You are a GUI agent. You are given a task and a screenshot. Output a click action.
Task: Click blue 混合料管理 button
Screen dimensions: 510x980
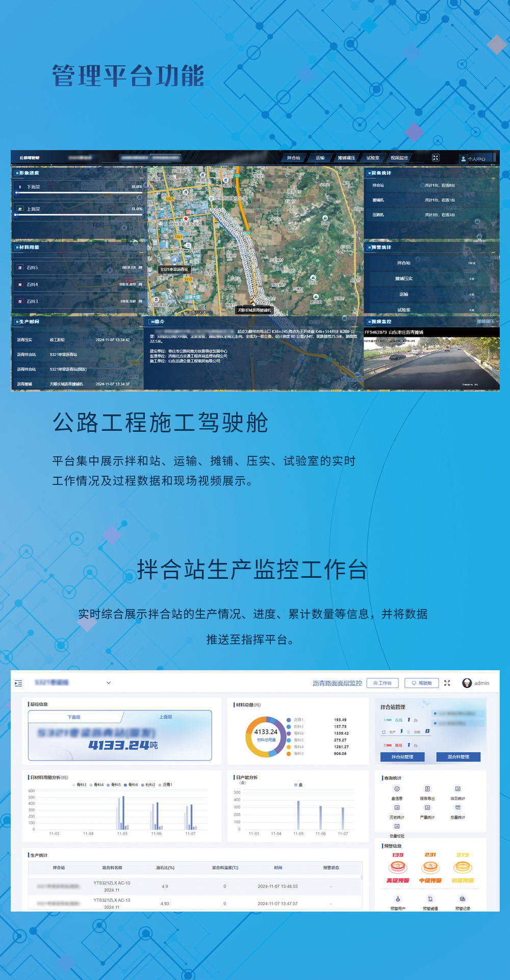click(458, 757)
